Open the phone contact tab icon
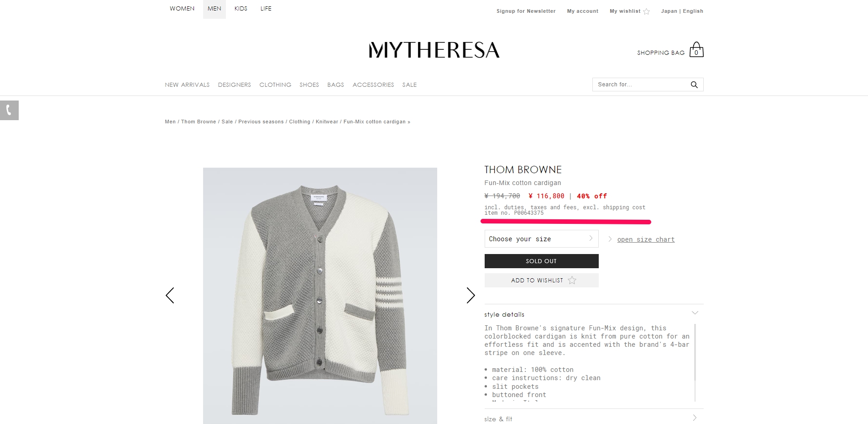Screen dimensions: 868x424 [9, 110]
